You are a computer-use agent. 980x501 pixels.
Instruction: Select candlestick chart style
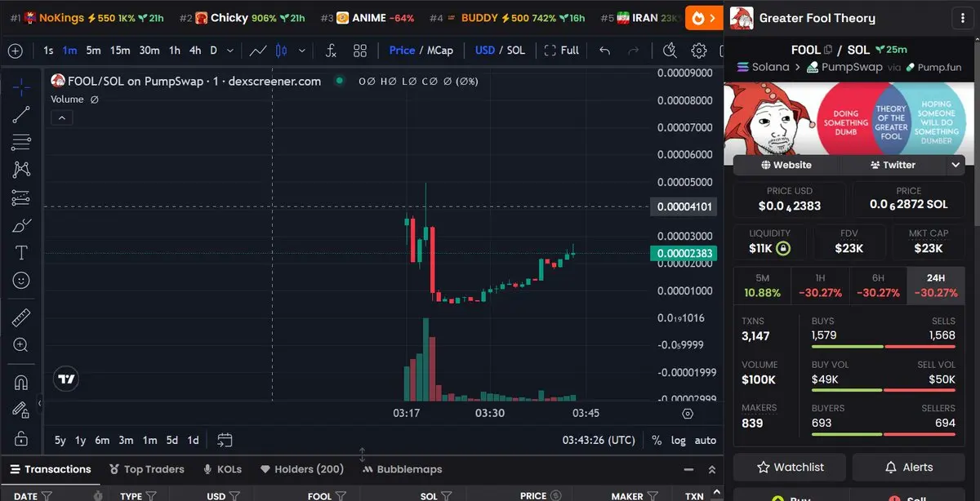pos(282,51)
